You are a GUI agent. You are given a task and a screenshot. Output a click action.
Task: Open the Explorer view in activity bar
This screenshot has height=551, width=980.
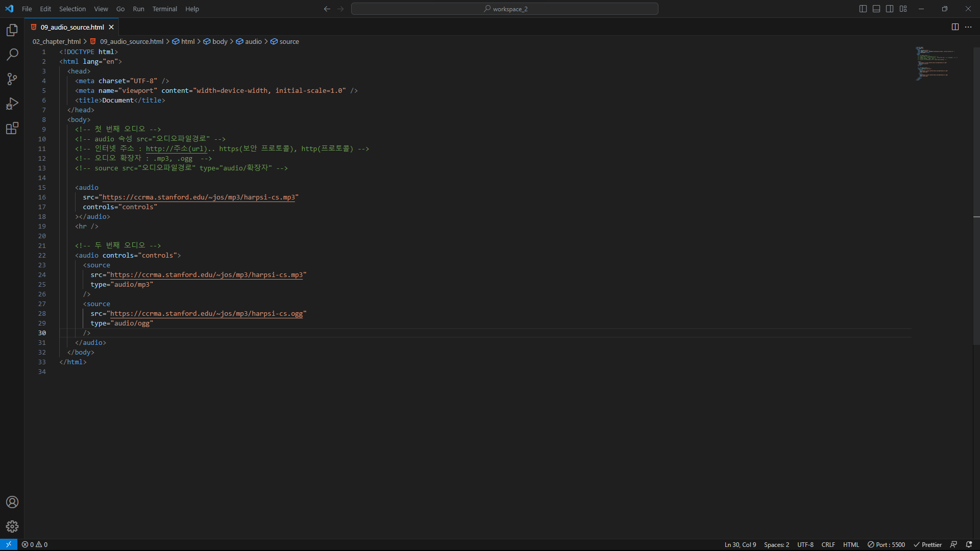click(12, 30)
